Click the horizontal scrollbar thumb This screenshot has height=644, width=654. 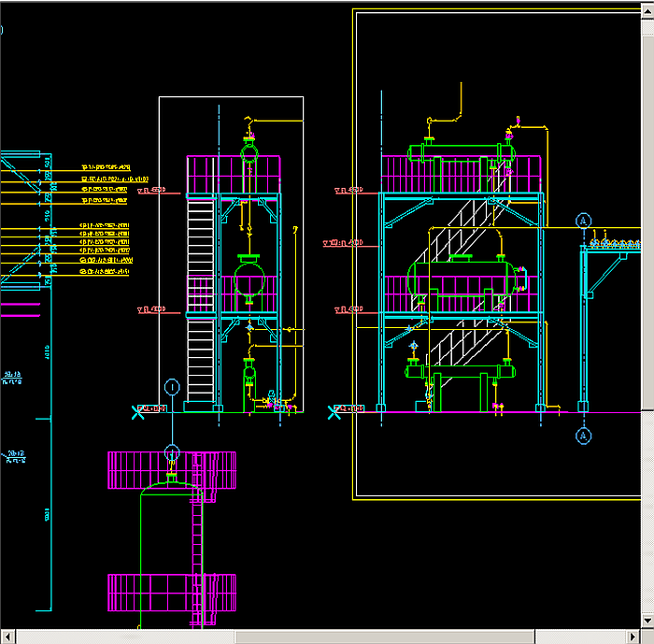[x=384, y=637]
